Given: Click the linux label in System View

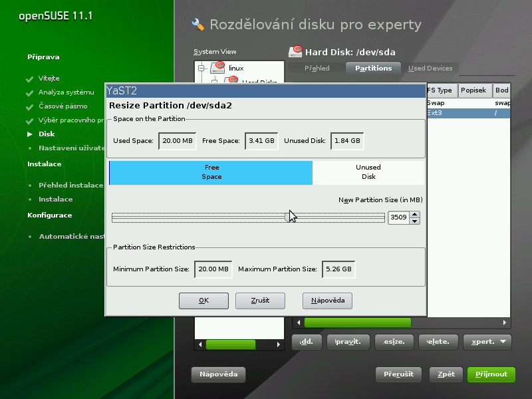Looking at the screenshot, I should point(236,68).
